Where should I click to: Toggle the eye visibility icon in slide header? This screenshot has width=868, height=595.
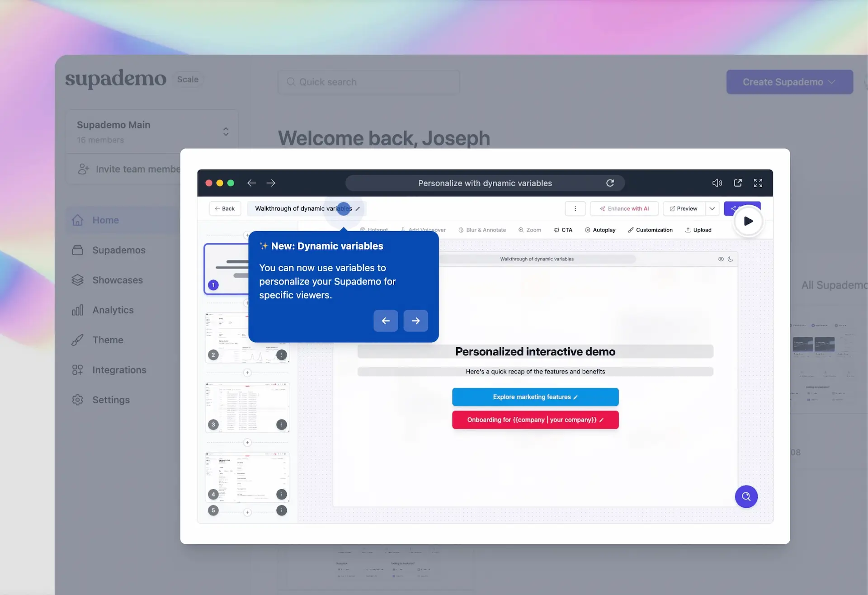point(721,259)
